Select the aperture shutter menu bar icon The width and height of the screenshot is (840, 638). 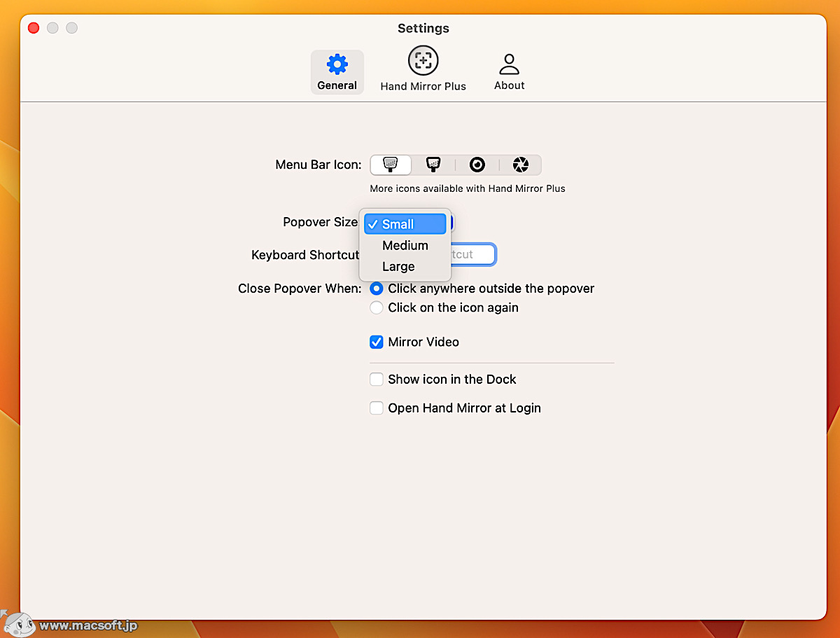click(x=521, y=165)
